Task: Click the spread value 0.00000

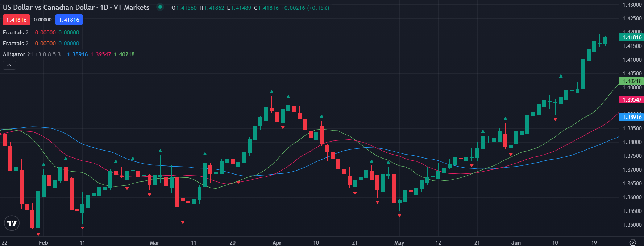Action: 43,20
